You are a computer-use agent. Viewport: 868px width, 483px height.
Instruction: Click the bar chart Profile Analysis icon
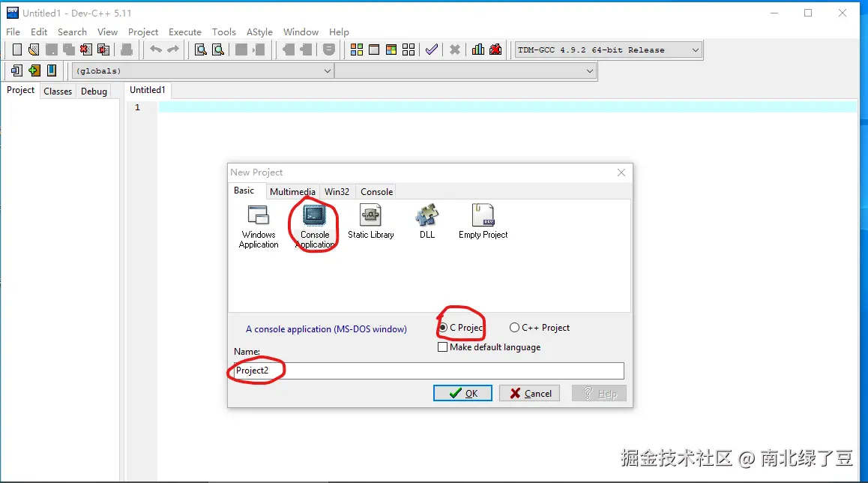click(x=477, y=49)
